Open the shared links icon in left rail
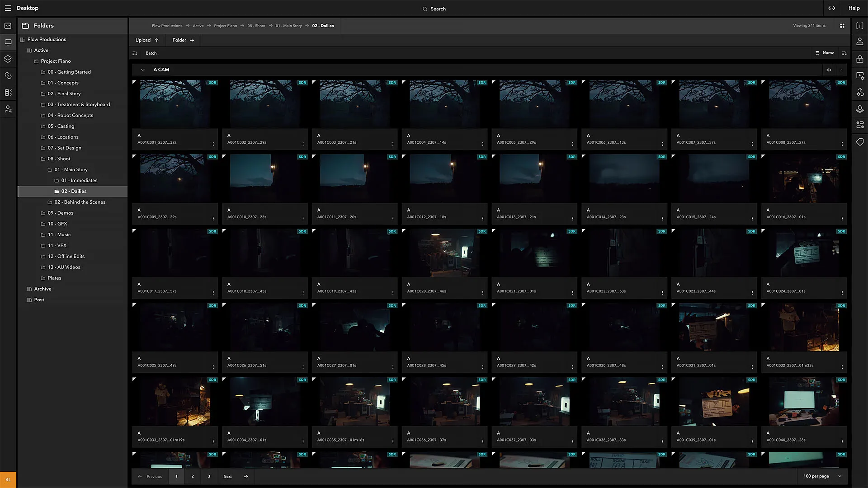The height and width of the screenshot is (488, 868). (x=8, y=75)
